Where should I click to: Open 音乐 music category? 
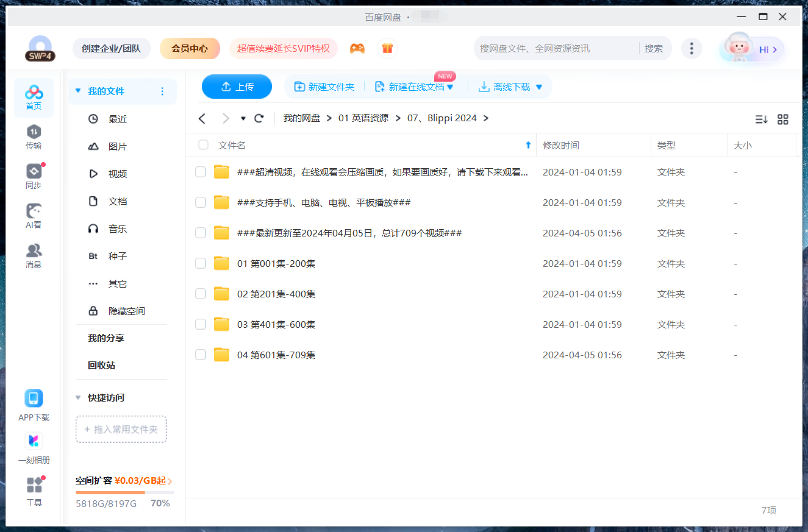118,229
